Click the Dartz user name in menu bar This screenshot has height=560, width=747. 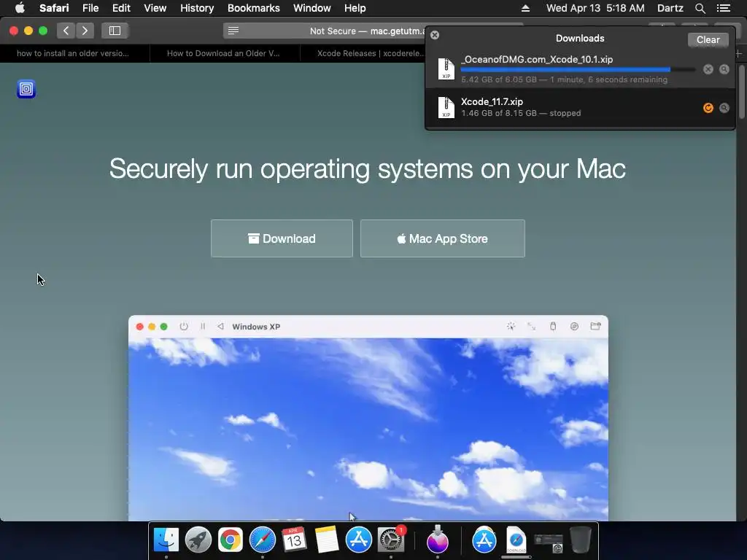tap(670, 8)
